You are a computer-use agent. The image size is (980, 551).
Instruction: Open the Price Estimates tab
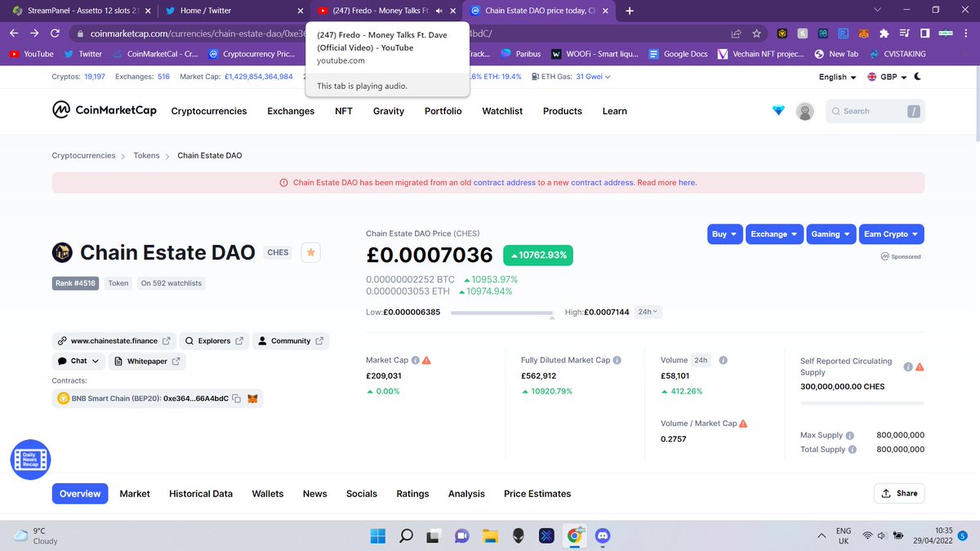(x=537, y=494)
